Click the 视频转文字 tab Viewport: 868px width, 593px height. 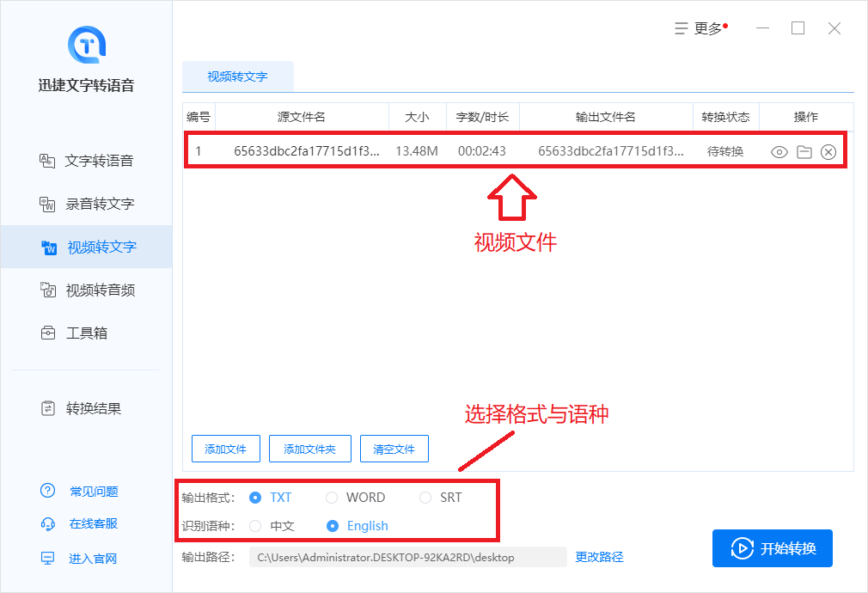click(237, 76)
